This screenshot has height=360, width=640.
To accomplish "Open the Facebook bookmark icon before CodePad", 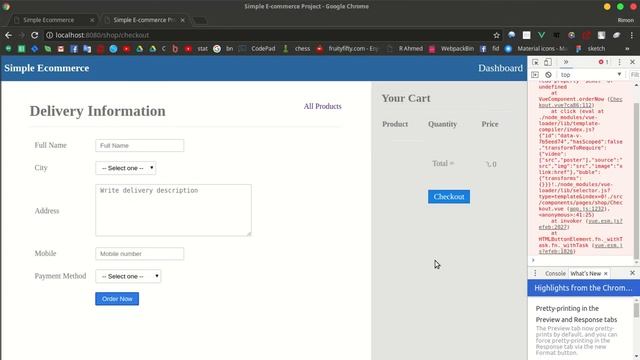I will [x=74, y=49].
